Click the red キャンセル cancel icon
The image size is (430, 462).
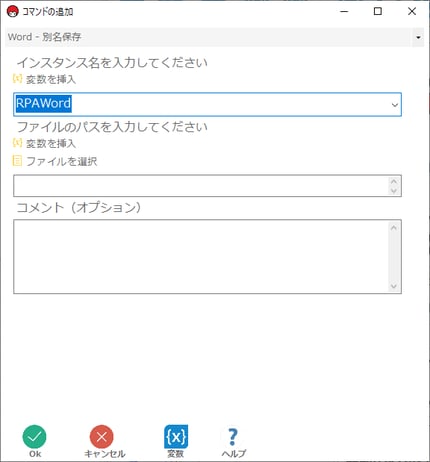[x=102, y=437]
